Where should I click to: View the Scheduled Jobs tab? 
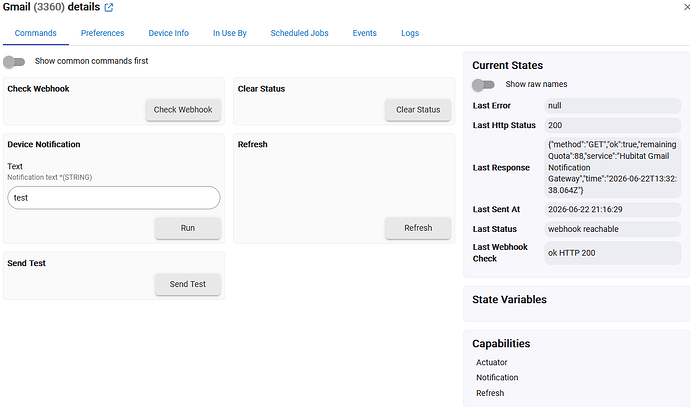(x=299, y=33)
